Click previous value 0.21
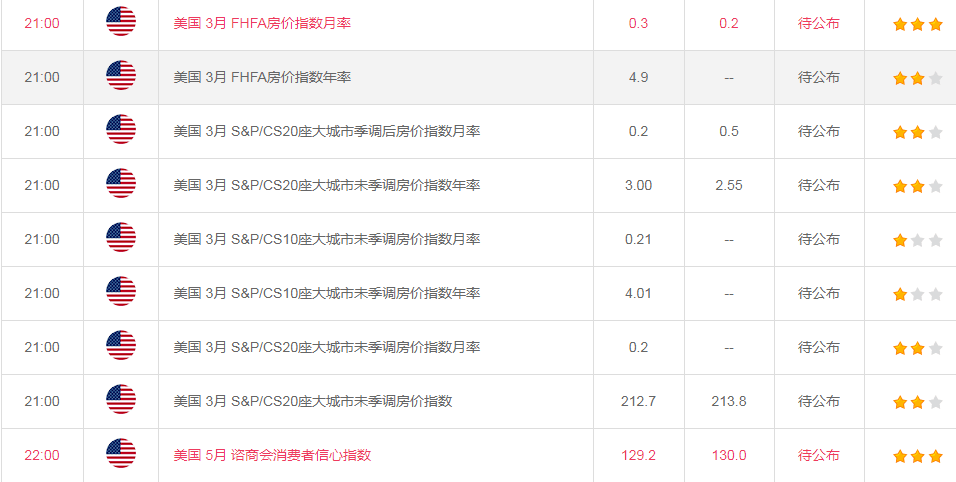The width and height of the screenshot is (956, 482). tap(638, 239)
